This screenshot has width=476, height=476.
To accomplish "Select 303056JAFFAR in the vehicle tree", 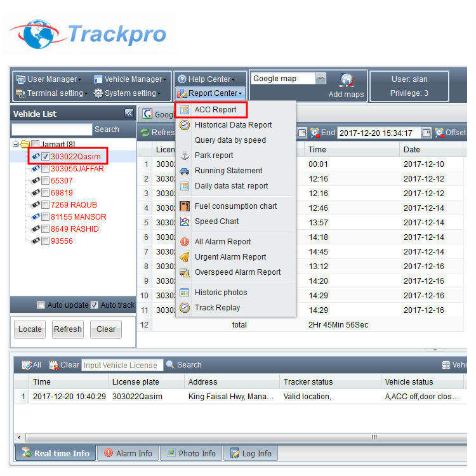I will tap(77, 168).
